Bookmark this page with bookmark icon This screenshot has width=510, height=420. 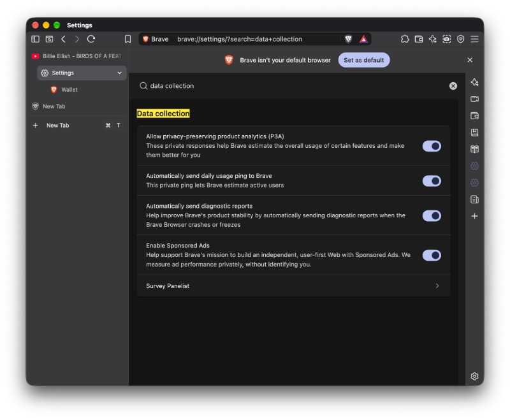pyautogui.click(x=128, y=39)
